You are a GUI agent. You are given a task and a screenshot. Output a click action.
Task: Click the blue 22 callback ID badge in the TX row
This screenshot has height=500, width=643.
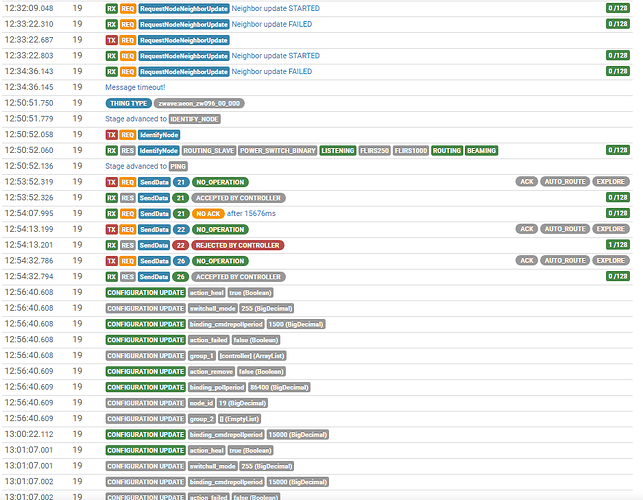pos(181,229)
